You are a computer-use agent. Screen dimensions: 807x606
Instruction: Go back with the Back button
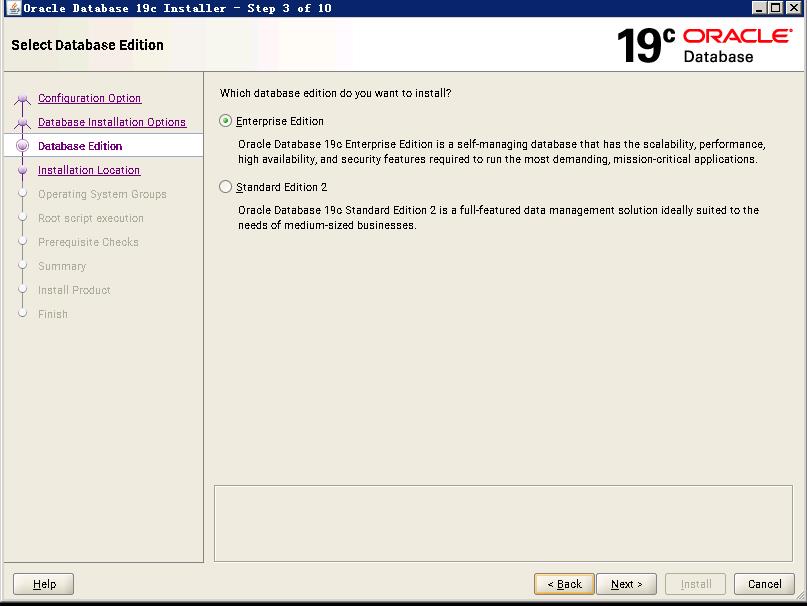click(x=564, y=584)
